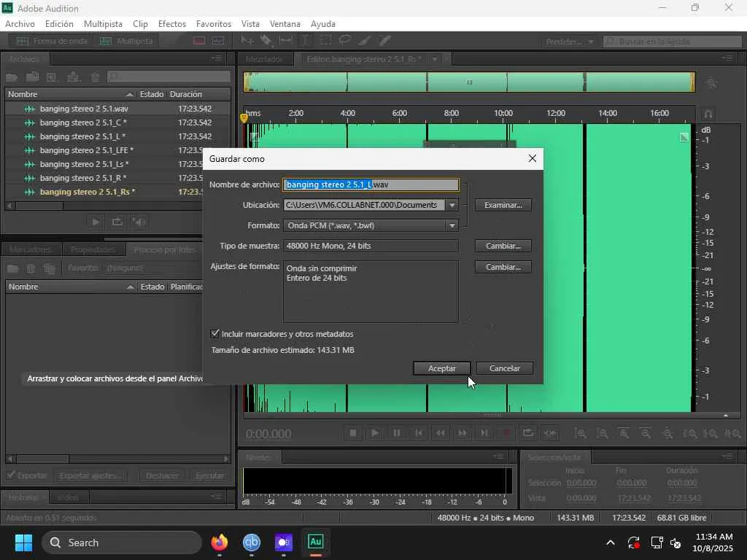This screenshot has height=560, width=747.
Task: Open the Ayuda menu
Action: 323,24
